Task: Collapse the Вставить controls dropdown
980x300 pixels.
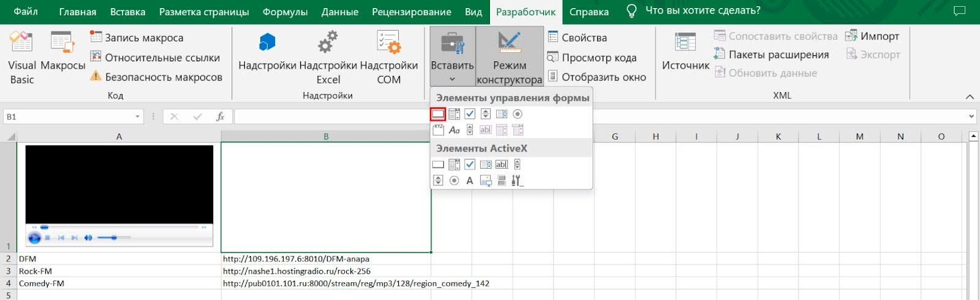Action: (x=452, y=56)
